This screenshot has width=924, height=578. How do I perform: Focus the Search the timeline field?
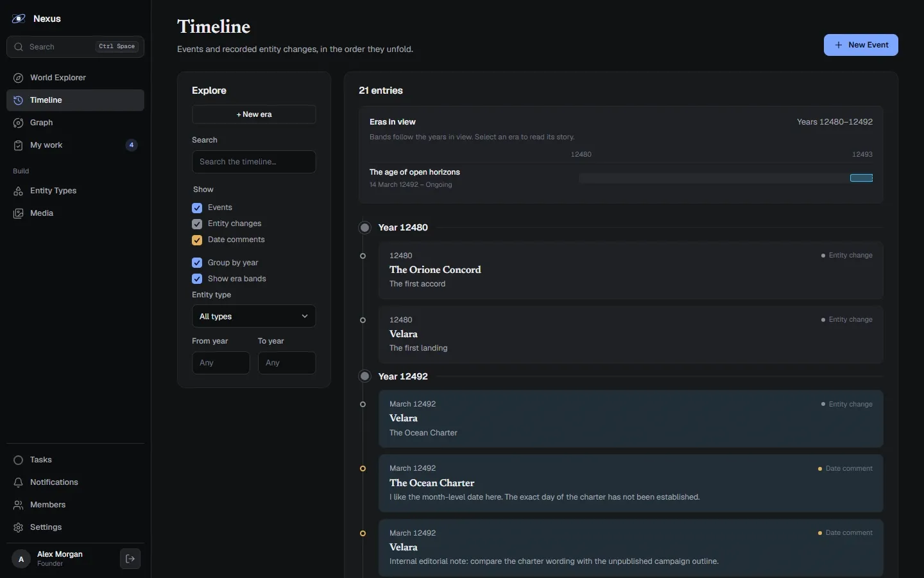click(254, 162)
